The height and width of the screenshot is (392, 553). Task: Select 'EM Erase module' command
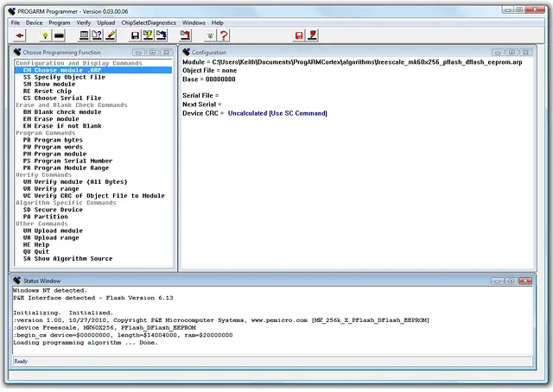[x=51, y=119]
